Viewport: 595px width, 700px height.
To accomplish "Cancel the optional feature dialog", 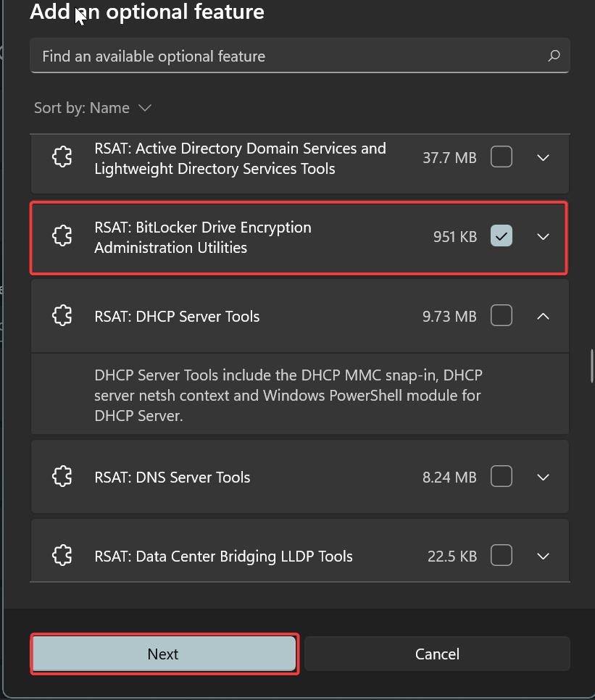I will [436, 654].
